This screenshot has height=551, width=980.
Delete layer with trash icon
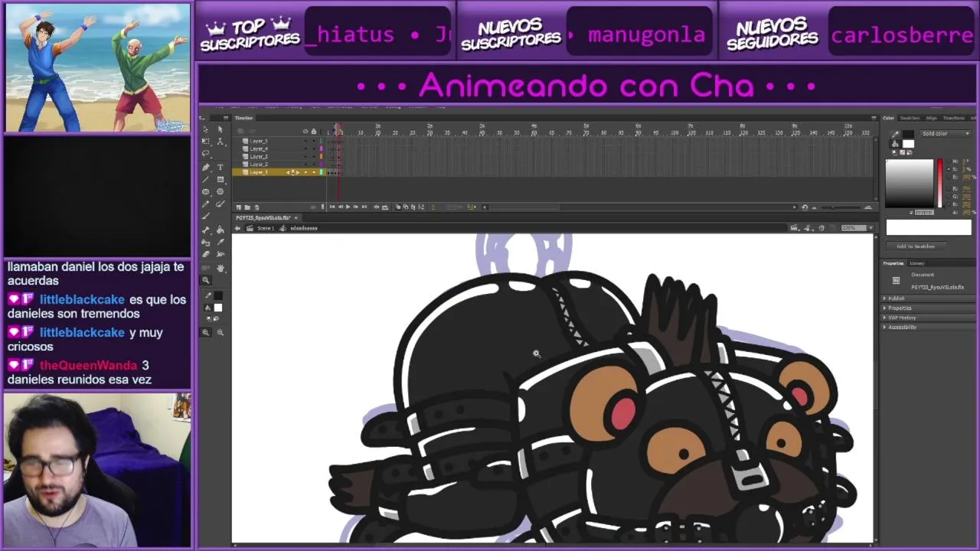click(x=256, y=207)
